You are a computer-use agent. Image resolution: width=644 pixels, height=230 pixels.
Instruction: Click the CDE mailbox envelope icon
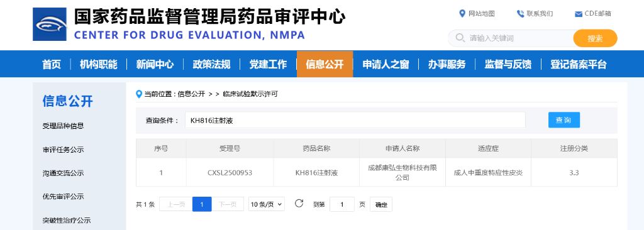point(579,14)
